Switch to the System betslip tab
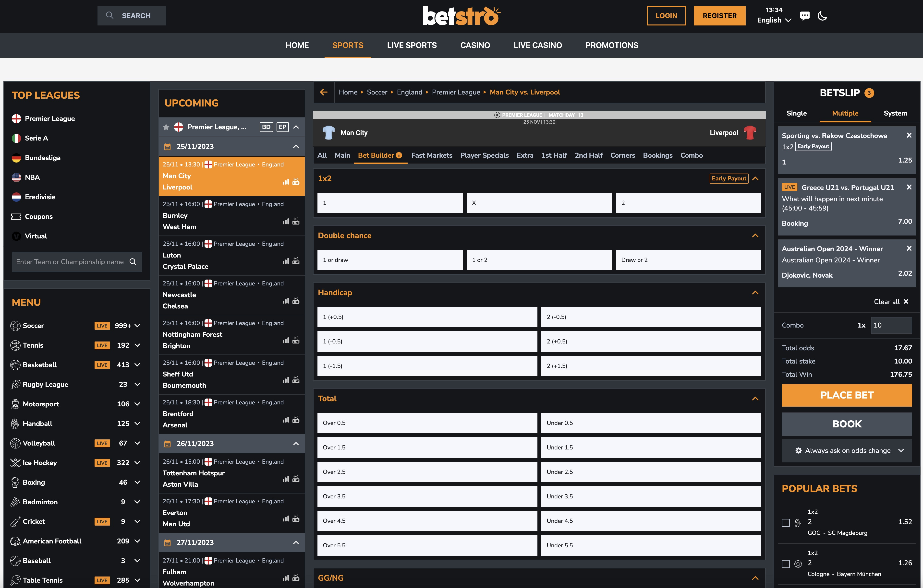This screenshot has width=923, height=588. pos(895,113)
